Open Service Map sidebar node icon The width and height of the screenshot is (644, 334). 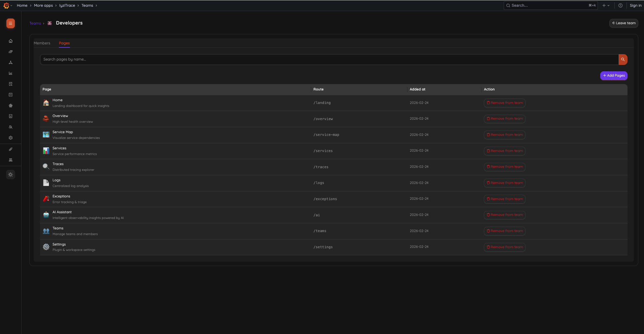[x=10, y=63]
